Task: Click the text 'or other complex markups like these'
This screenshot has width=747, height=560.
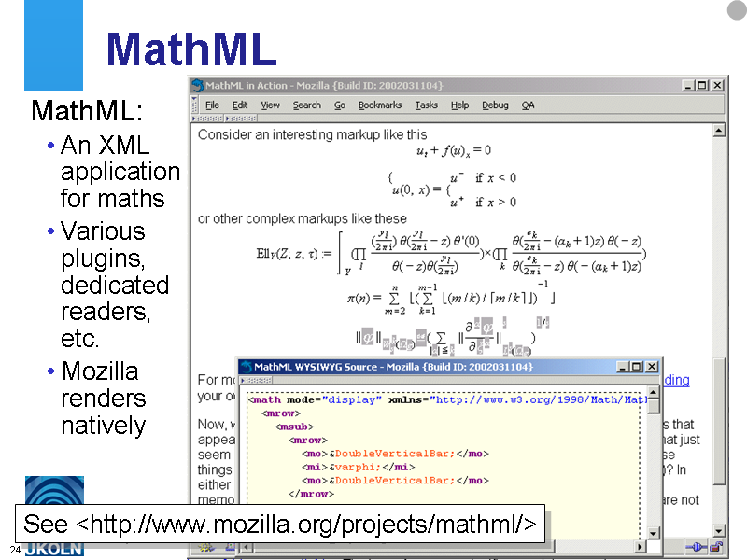Action: (302, 218)
